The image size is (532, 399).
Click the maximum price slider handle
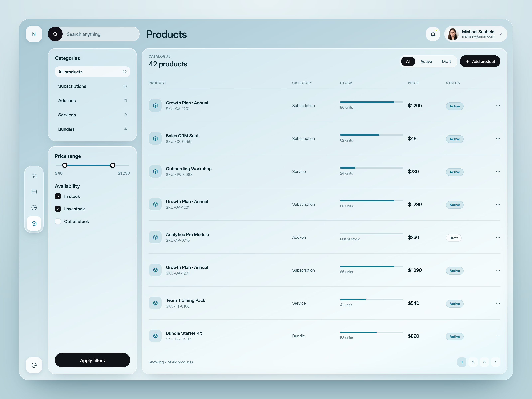click(113, 165)
